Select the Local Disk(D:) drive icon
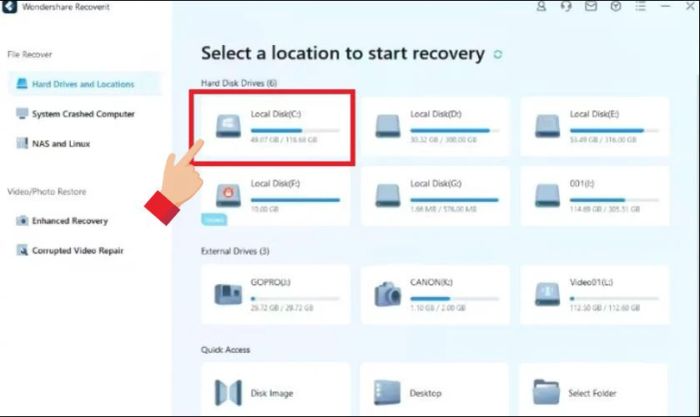Viewport: 700px width, 417px height. [x=388, y=126]
